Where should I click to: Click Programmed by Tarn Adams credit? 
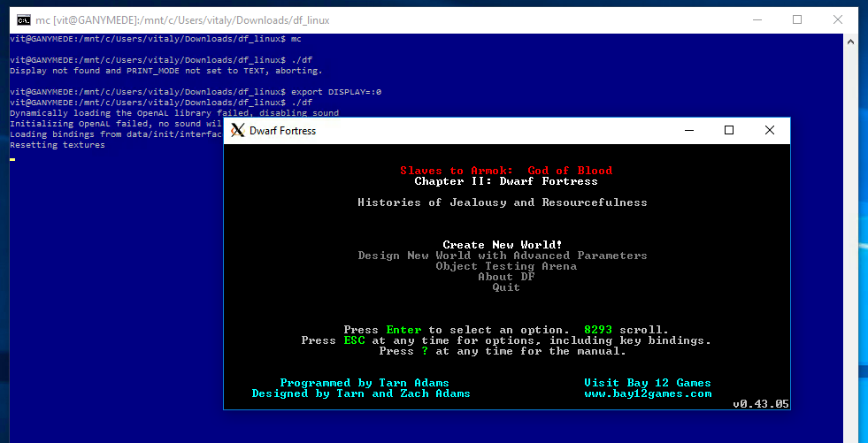point(365,383)
